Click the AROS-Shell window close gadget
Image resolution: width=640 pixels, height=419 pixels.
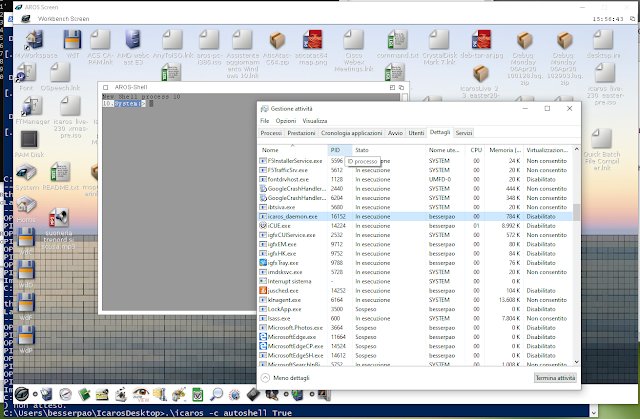tap(106, 87)
